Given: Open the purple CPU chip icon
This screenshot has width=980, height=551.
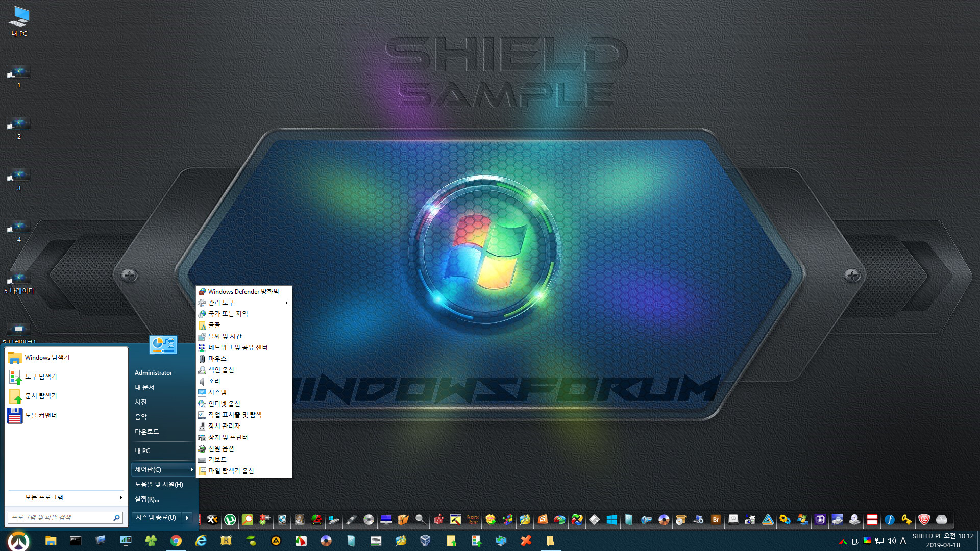Looking at the screenshot, I should [x=820, y=519].
